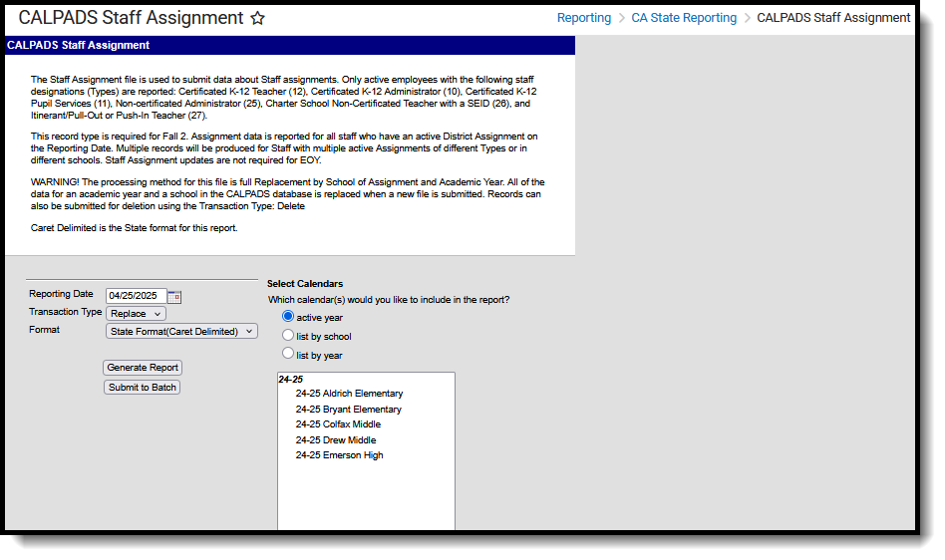Click the Select Calendars heading
The height and width of the screenshot is (560, 945).
tap(305, 284)
